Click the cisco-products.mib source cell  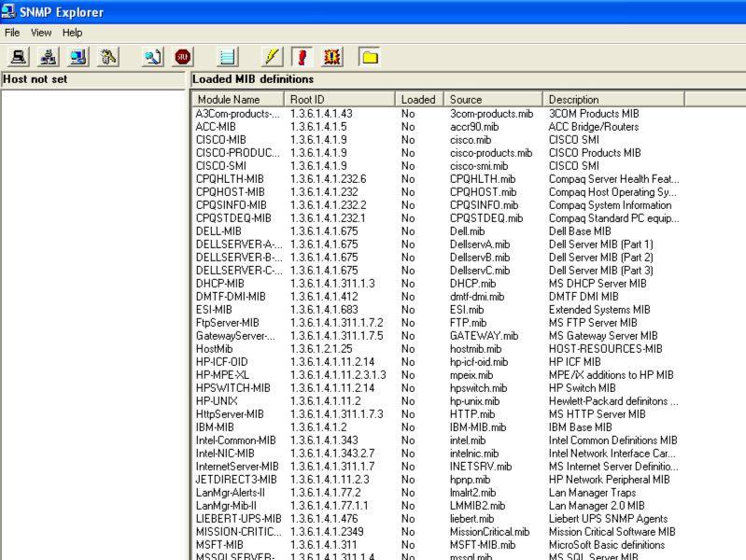491,153
